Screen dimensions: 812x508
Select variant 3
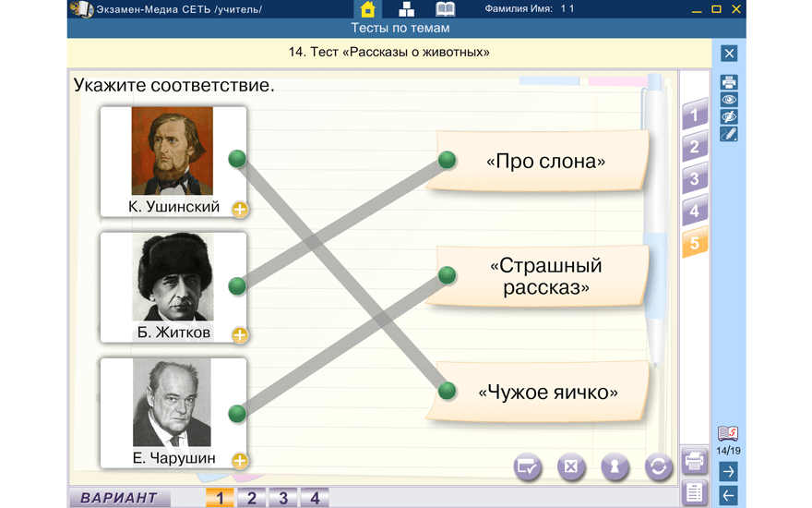coord(283,498)
